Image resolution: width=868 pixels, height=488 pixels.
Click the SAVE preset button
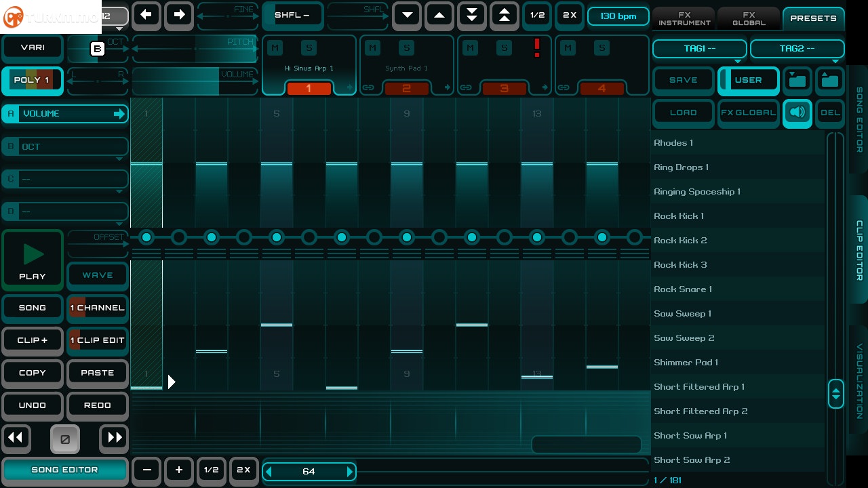coord(684,81)
